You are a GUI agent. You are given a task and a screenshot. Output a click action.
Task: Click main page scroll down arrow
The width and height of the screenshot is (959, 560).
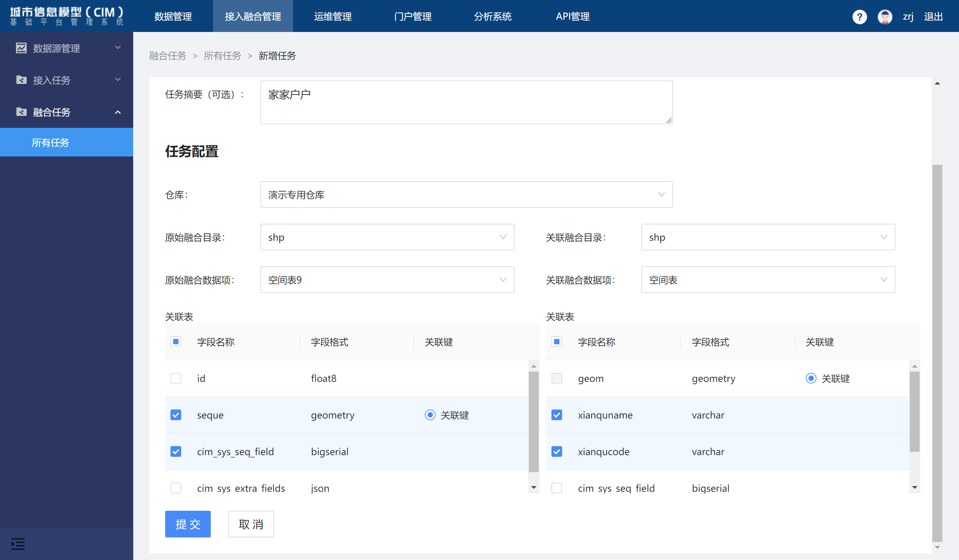[x=937, y=547]
